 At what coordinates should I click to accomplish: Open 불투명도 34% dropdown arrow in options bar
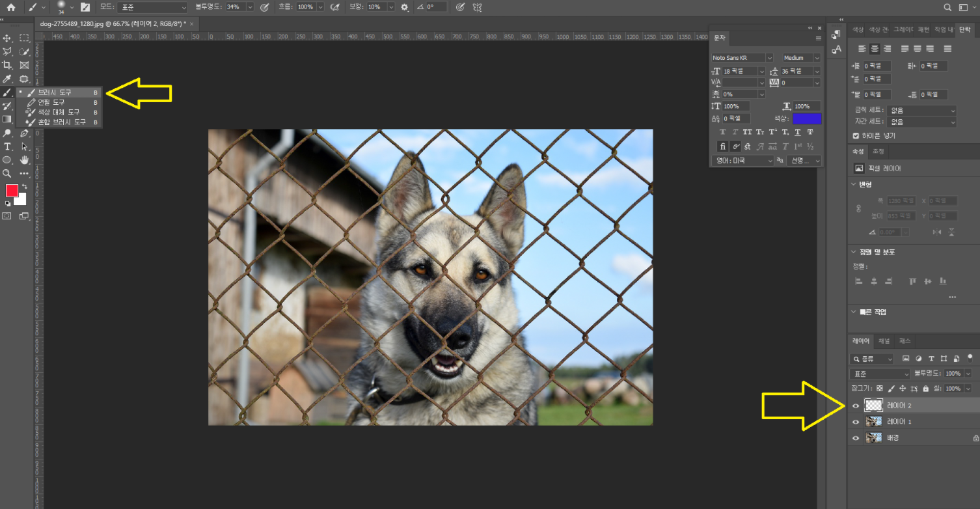point(250,7)
